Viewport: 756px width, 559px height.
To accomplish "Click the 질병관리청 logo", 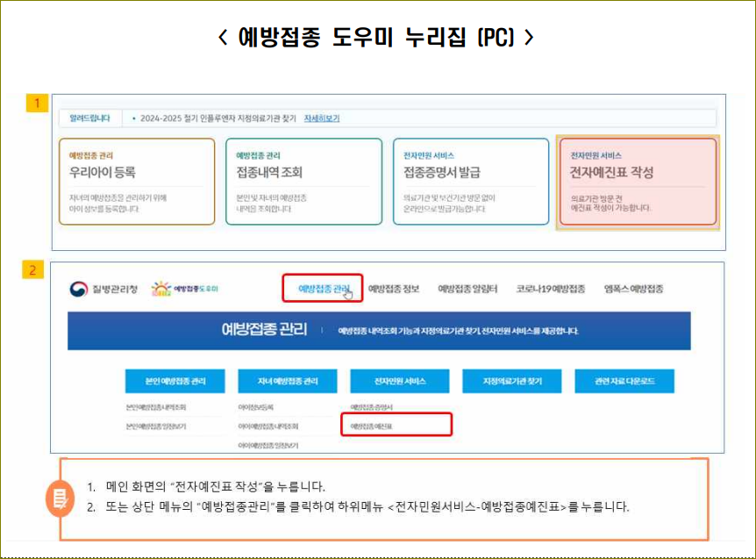I will pyautogui.click(x=103, y=289).
